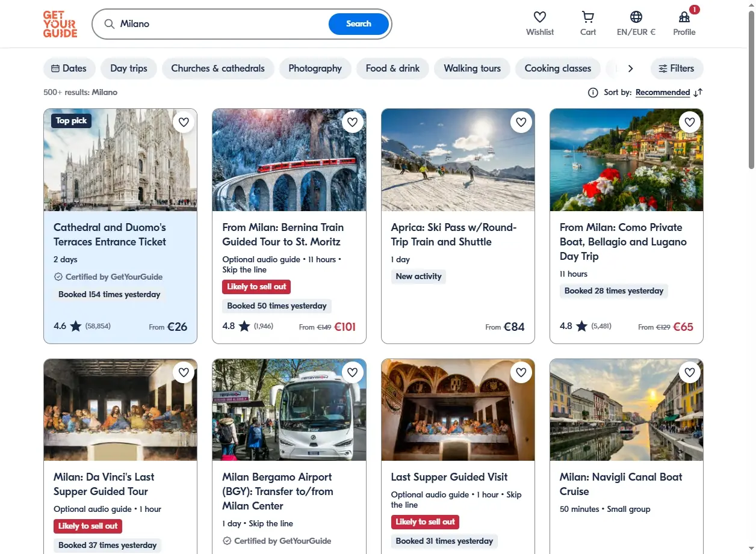Image resolution: width=756 pixels, height=554 pixels.
Task: Click the sort order arrows icon
Action: tap(698, 93)
